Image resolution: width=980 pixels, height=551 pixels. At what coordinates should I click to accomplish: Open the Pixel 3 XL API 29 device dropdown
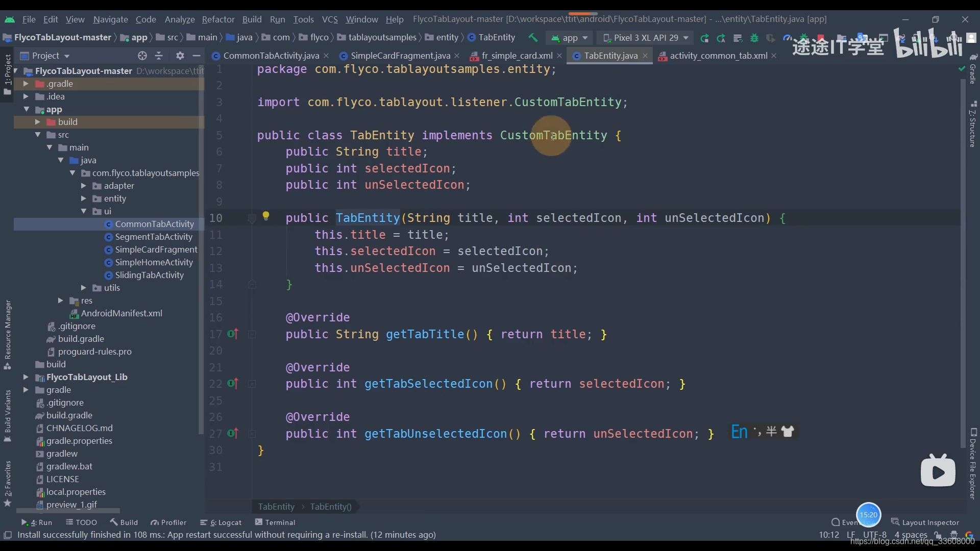[646, 38]
